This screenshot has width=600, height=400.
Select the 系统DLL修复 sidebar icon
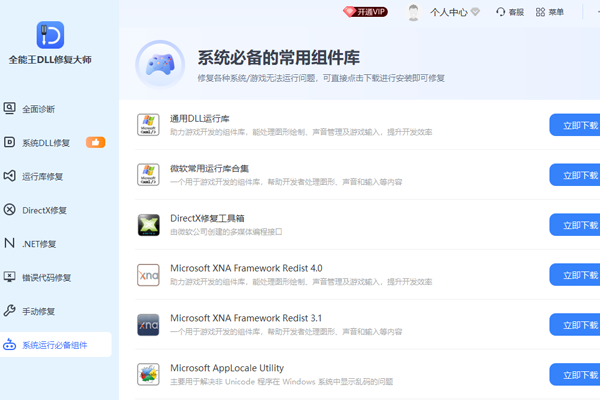[x=10, y=142]
